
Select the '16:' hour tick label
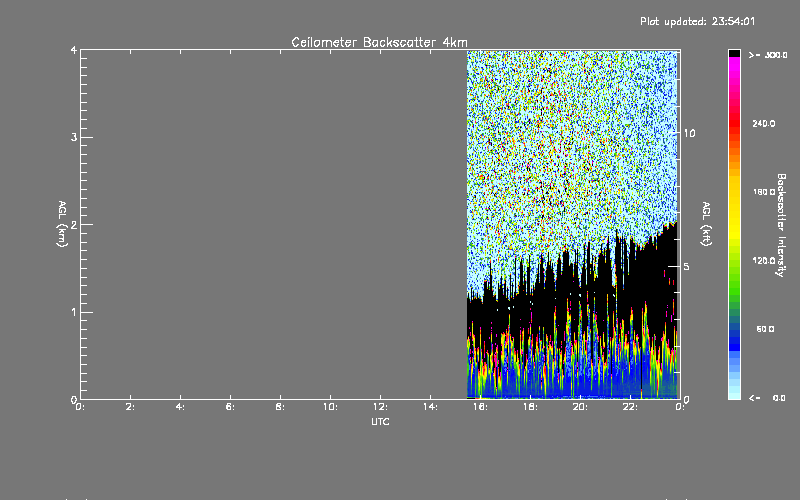(480, 407)
